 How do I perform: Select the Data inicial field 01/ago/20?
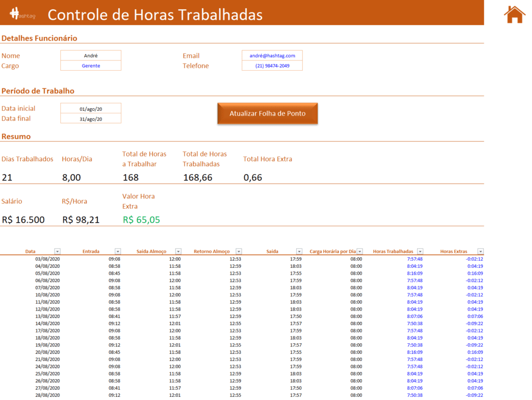[x=90, y=109]
